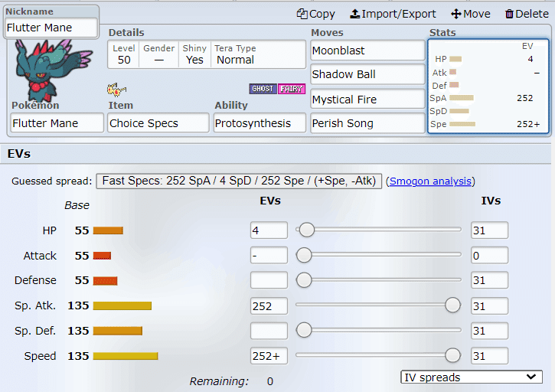This screenshot has width=555, height=392.
Task: Open the Stats summary panel
Action: click(x=488, y=86)
